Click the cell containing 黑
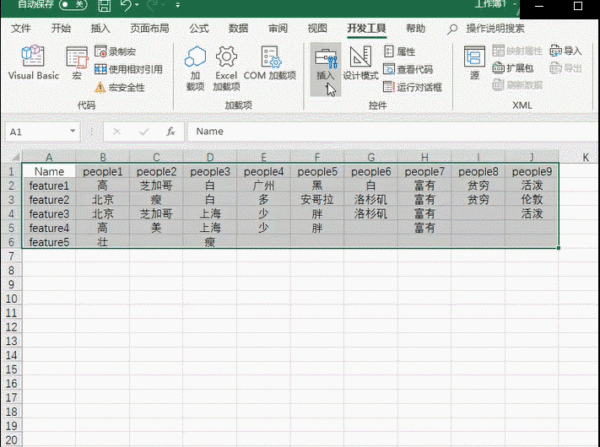This screenshot has width=600, height=447. coord(317,186)
